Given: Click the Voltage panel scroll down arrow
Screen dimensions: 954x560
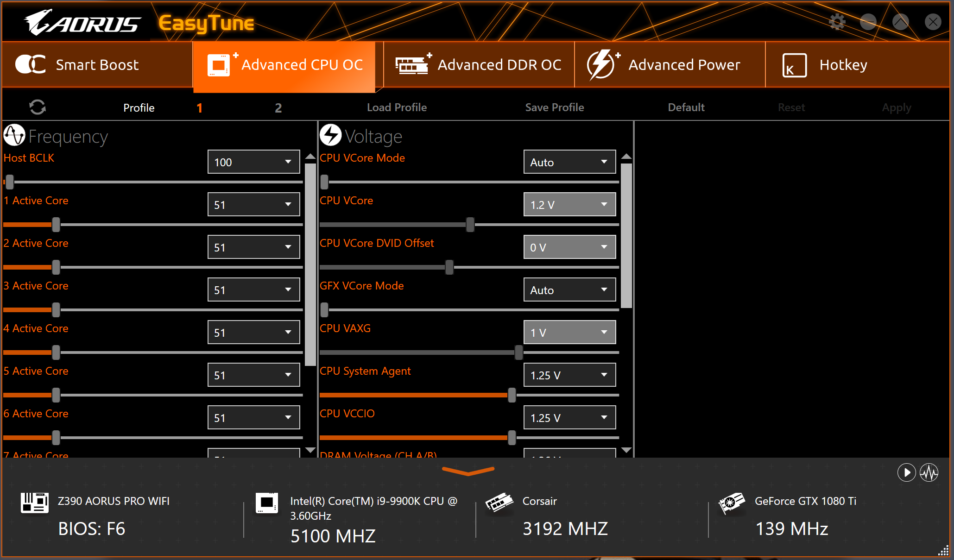Looking at the screenshot, I should (626, 450).
